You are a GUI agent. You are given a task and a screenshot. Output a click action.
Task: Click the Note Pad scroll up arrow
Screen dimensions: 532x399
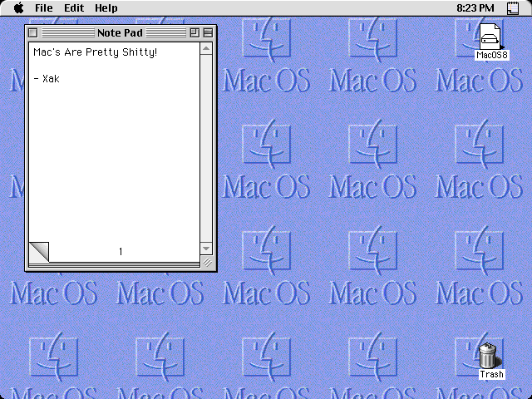pyautogui.click(x=206, y=49)
